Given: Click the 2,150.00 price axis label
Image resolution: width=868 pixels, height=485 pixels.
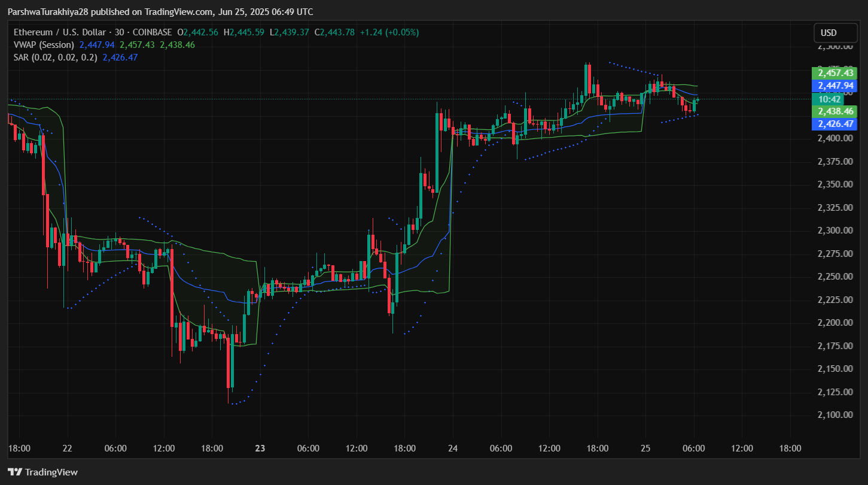Looking at the screenshot, I should coord(835,369).
